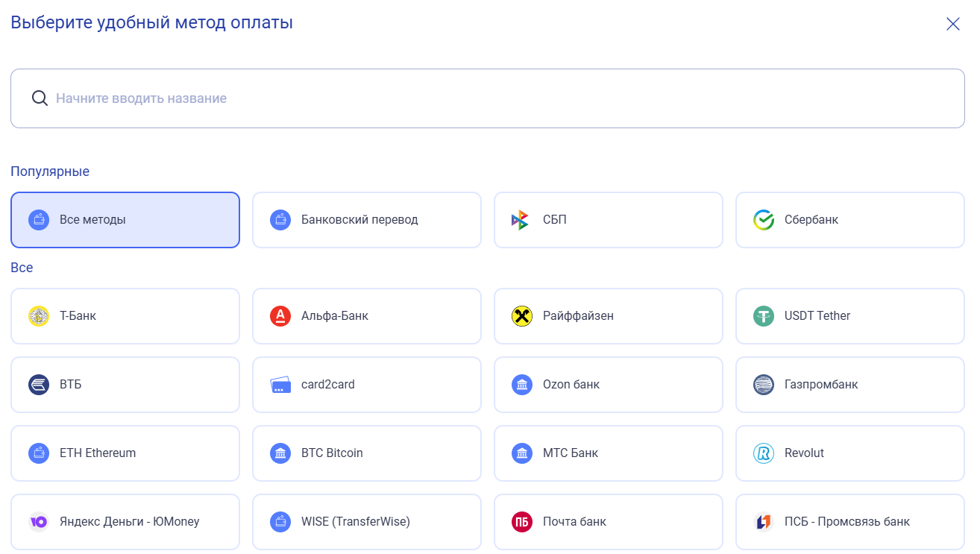Select Райффайзен from the list
Screen dimensions: 980x554
(x=609, y=316)
